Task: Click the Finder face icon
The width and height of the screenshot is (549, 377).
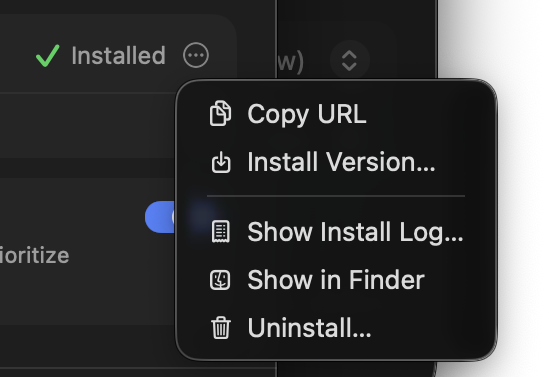Action: (220, 280)
